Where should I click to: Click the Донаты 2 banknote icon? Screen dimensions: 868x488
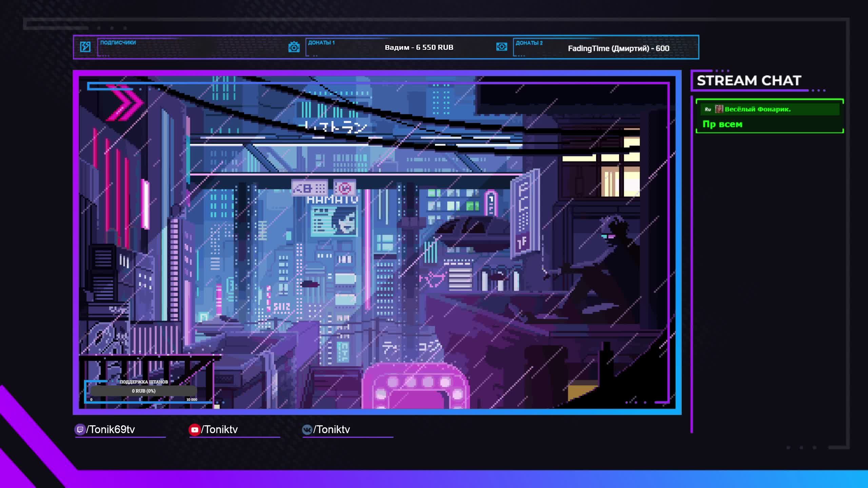pyautogui.click(x=501, y=47)
